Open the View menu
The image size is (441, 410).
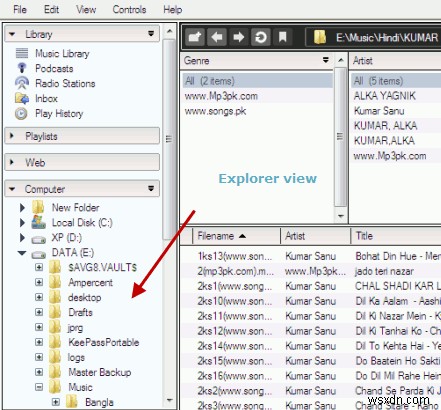[x=86, y=9]
